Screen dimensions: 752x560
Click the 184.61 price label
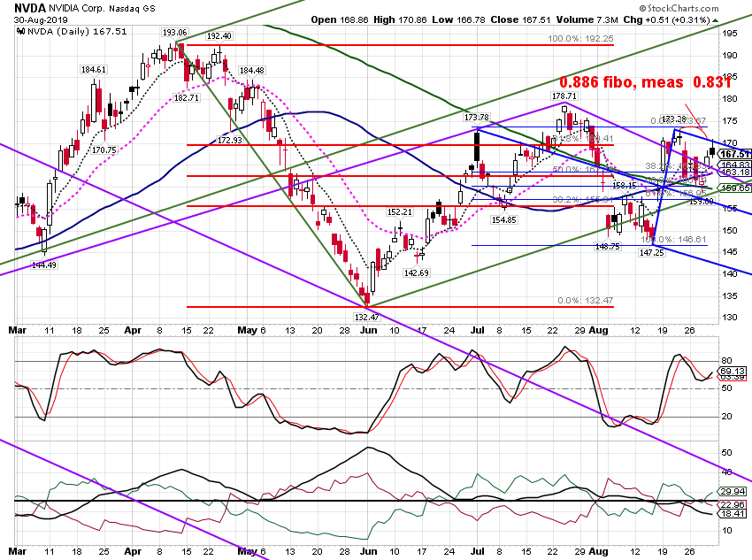(x=94, y=70)
